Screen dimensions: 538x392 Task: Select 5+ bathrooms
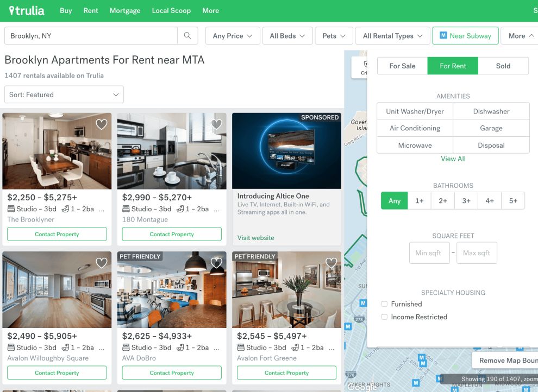tap(513, 201)
